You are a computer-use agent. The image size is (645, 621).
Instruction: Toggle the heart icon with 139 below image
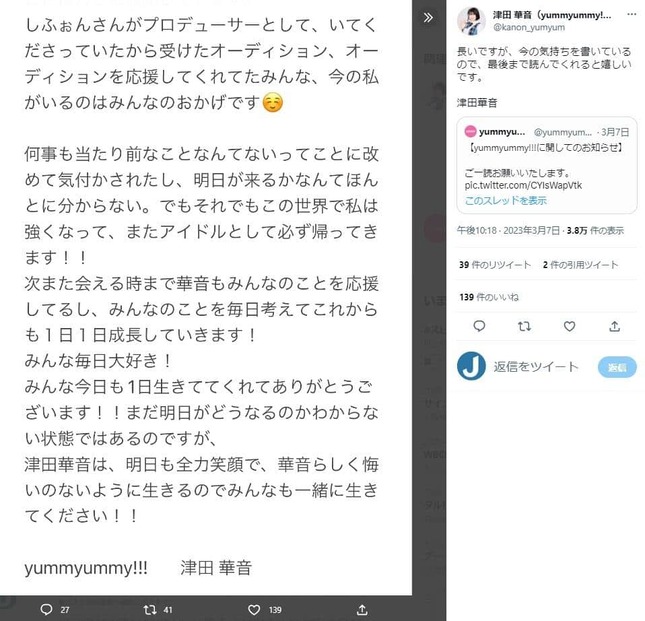254,609
